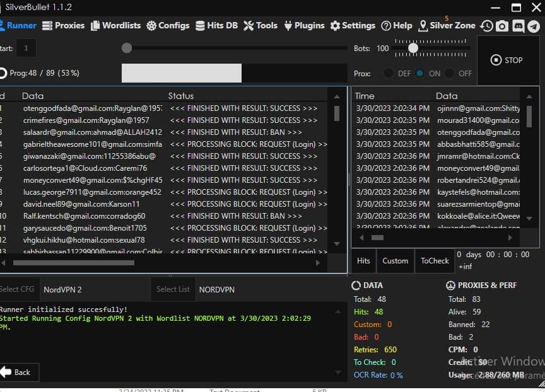Open the Telegram link icon
Image resolution: width=545 pixels, height=392 pixels.
coord(534,26)
